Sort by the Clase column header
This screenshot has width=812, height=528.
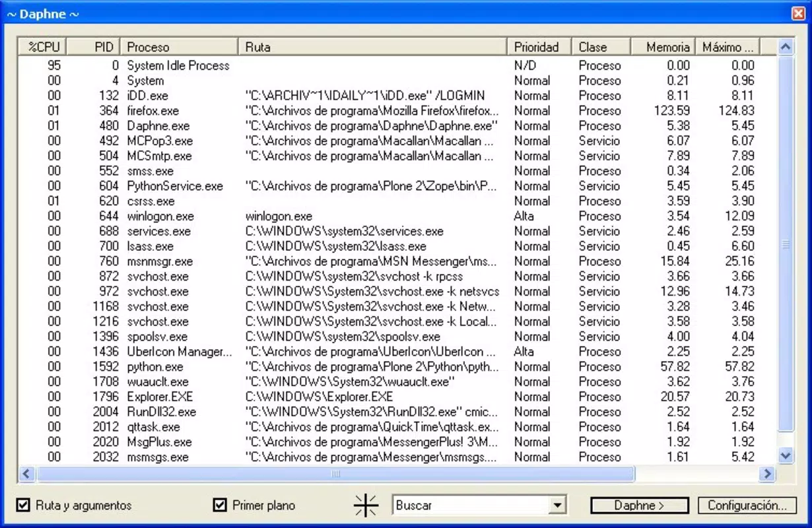click(x=601, y=47)
